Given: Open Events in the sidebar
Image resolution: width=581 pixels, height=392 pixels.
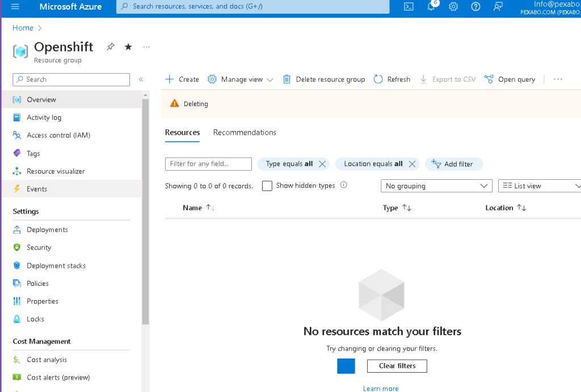Looking at the screenshot, I should tap(71, 189).
